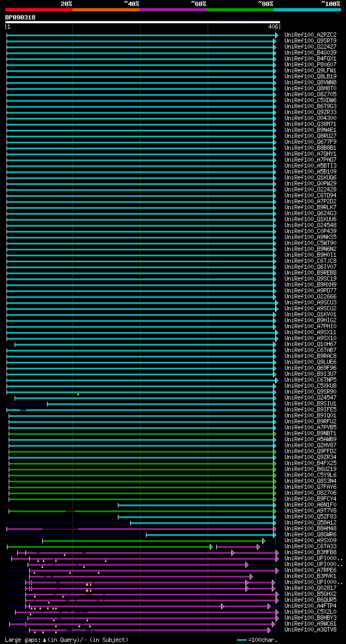Open hit UniRef100_Q8LB19

(310, 77)
